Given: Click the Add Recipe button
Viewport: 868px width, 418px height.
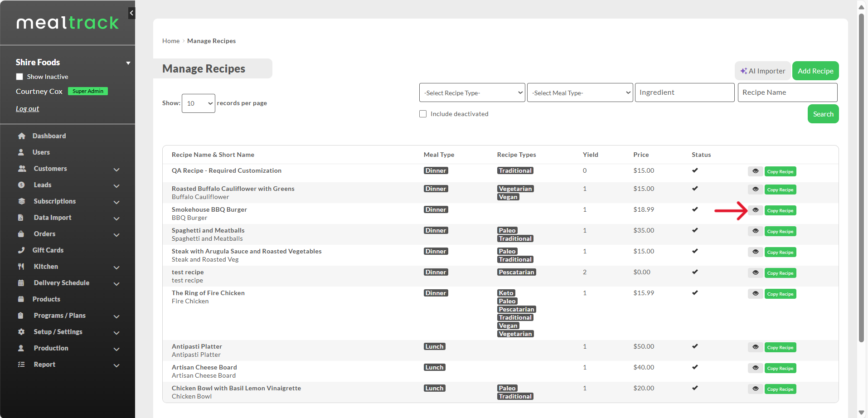Looking at the screenshot, I should click(815, 71).
